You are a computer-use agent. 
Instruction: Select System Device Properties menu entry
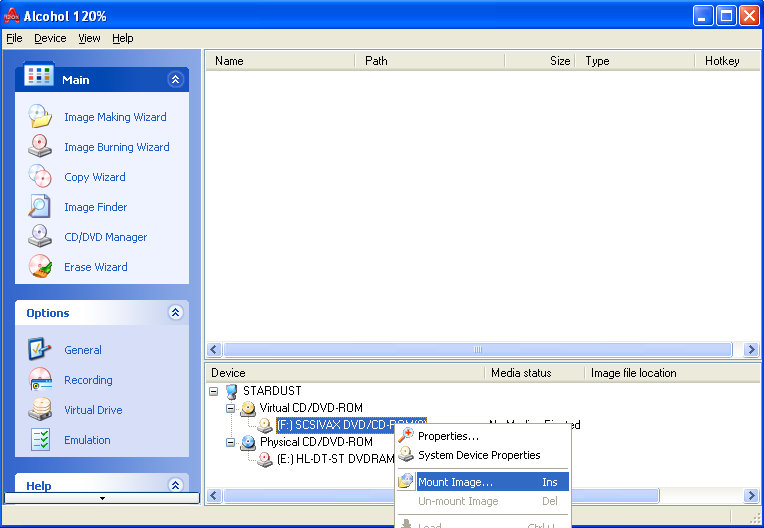tap(483, 455)
